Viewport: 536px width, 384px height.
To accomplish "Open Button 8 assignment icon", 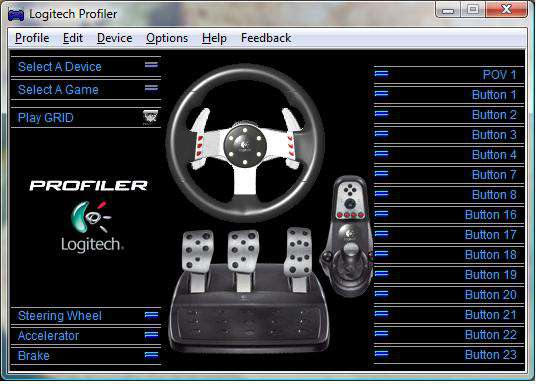I will (x=381, y=194).
